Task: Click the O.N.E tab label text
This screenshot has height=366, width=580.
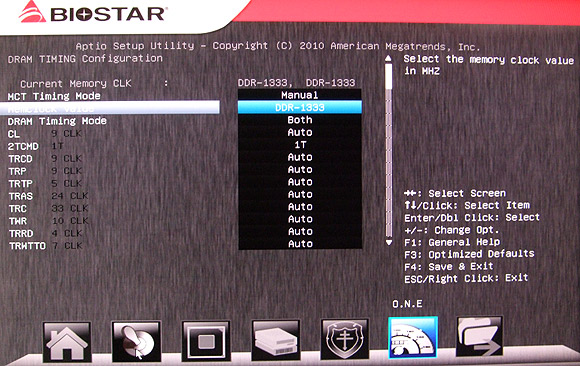Action: pyautogui.click(x=407, y=304)
